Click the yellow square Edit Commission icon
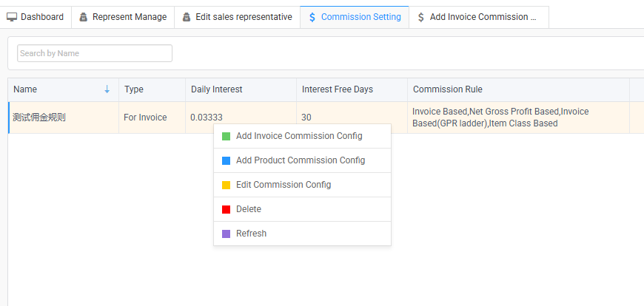The image size is (644, 306). (227, 185)
